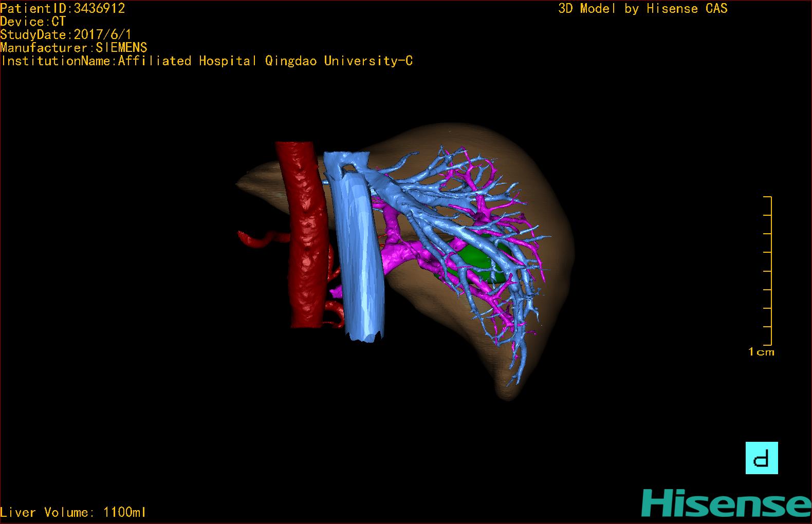The height and width of the screenshot is (524, 812).
Task: Select the PatientID:3436912 overlay text
Action: (x=63, y=8)
